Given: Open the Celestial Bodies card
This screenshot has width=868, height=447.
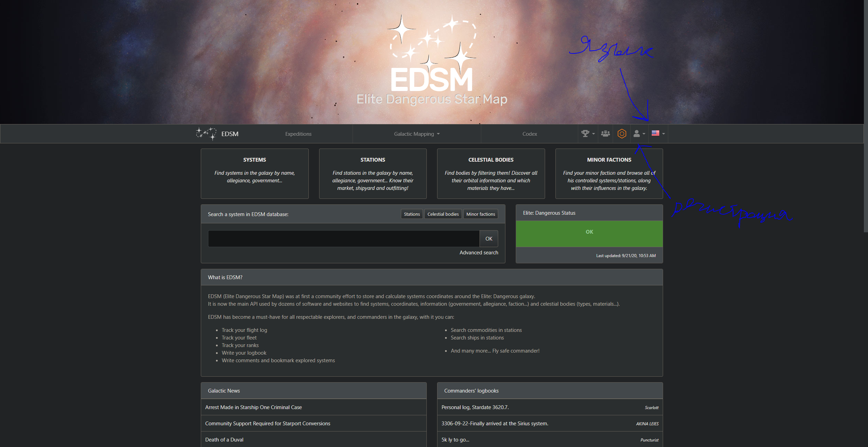Looking at the screenshot, I should [x=491, y=174].
